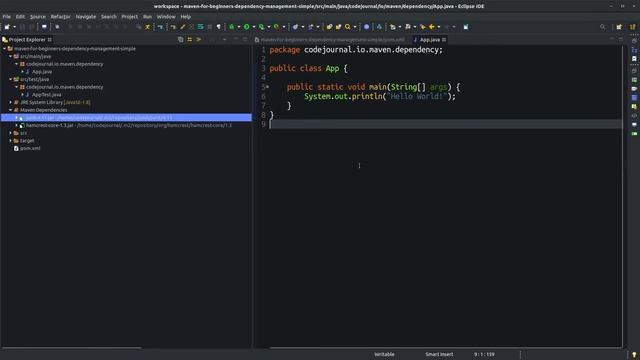640x360 pixels.
Task: Expand the hamcrest-core-1.3.jar entry
Action: click(17, 125)
